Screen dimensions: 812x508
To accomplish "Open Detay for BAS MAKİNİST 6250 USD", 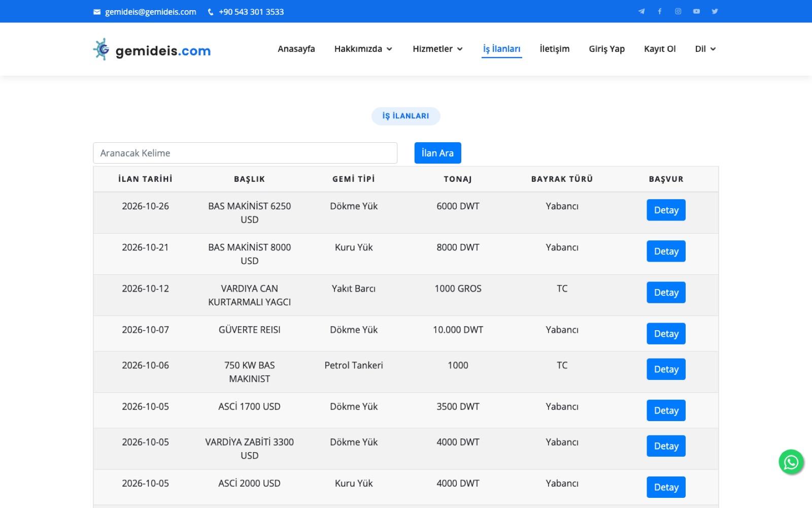I will [666, 210].
